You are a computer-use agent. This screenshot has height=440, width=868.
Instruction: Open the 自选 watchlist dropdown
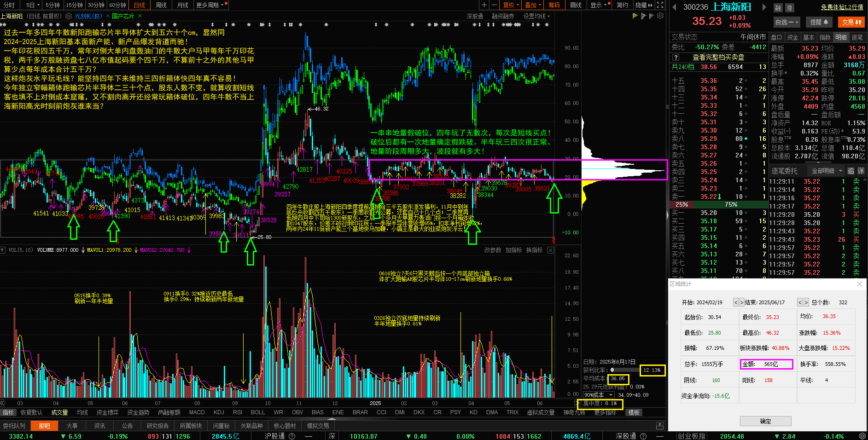pyautogui.click(x=786, y=22)
